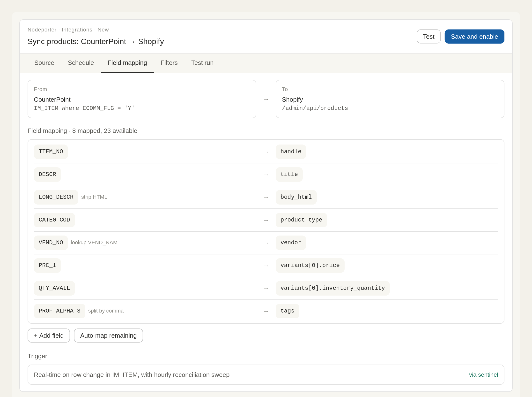
Task: Click the To Shopify destination card
Action: tap(390, 99)
